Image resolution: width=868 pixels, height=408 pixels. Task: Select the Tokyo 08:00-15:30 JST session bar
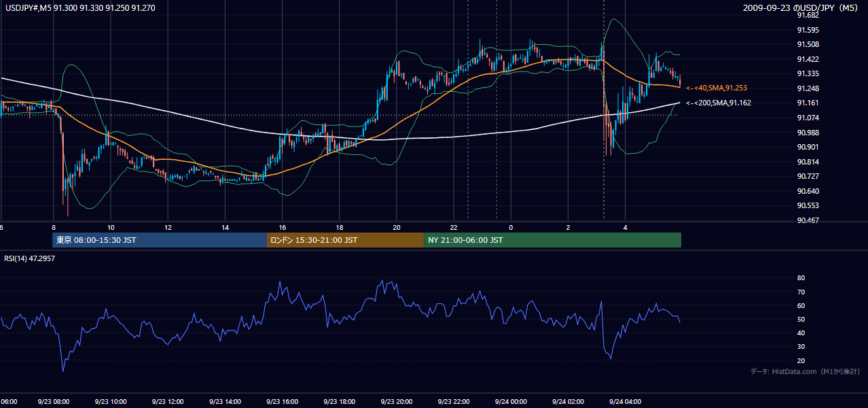(x=160, y=240)
